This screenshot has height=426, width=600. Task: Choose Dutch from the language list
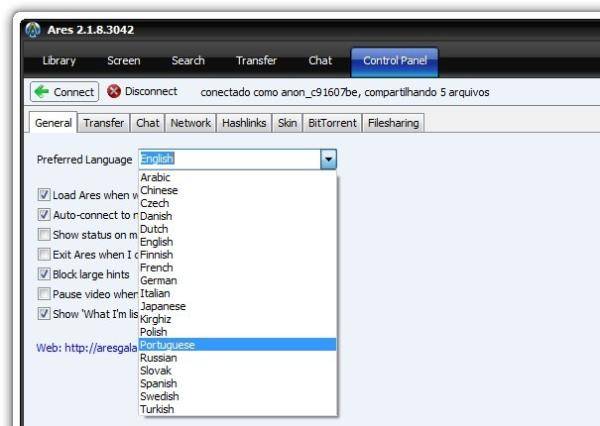click(x=238, y=229)
